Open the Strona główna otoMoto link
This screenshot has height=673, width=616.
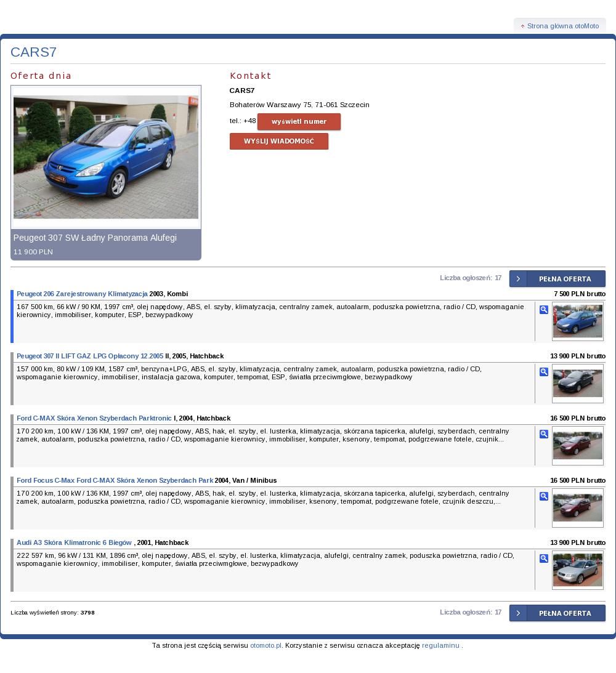pyautogui.click(x=562, y=26)
